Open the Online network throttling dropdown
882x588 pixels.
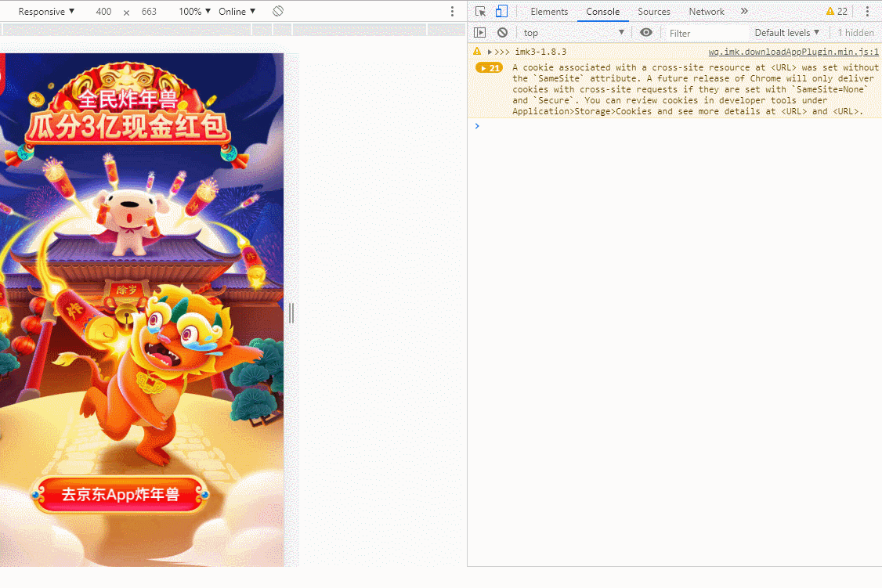click(x=237, y=12)
